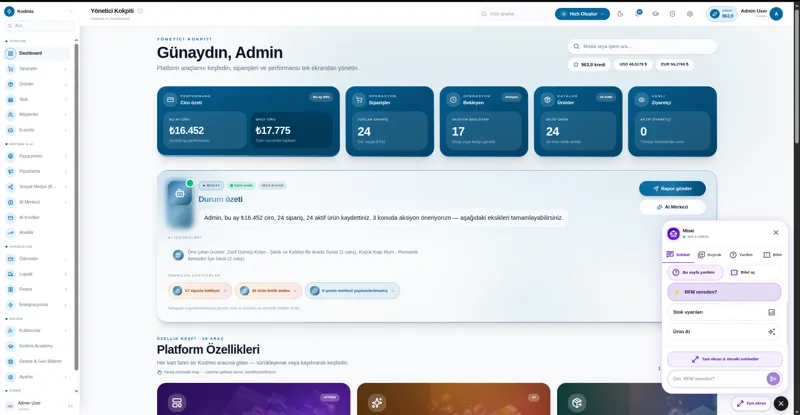Select the 'Stok uyarıları' suggestion
The image size is (800, 415).
724,312
